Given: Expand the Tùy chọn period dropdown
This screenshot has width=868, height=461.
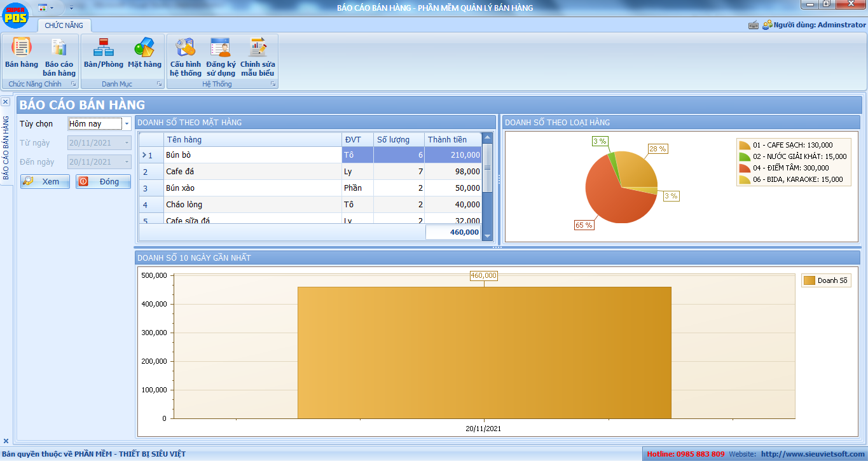Looking at the screenshot, I should (127, 124).
